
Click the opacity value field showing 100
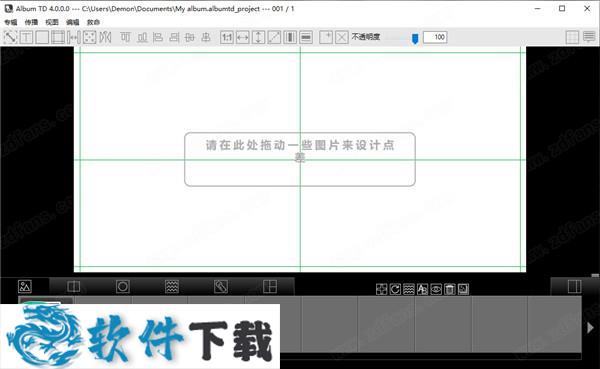click(435, 37)
